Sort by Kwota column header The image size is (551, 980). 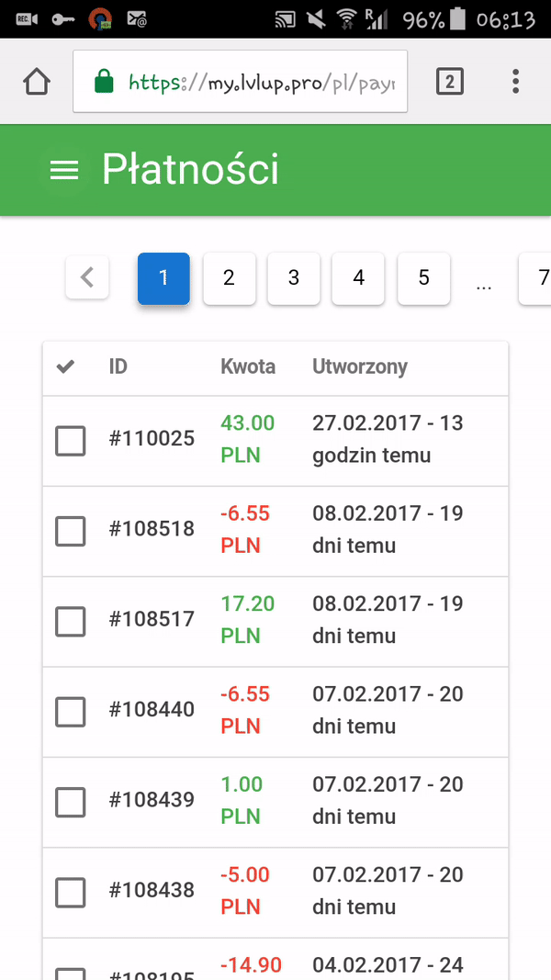click(248, 366)
